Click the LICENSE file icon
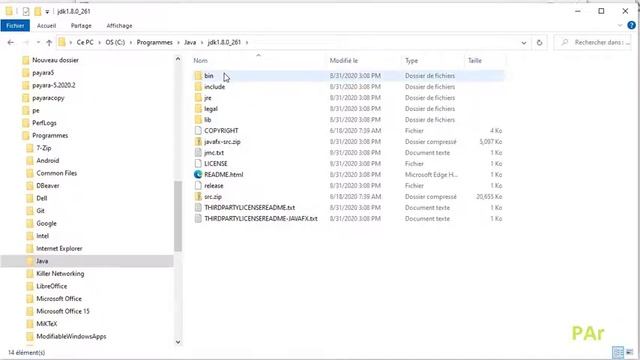The width and height of the screenshot is (640, 360). point(198,164)
